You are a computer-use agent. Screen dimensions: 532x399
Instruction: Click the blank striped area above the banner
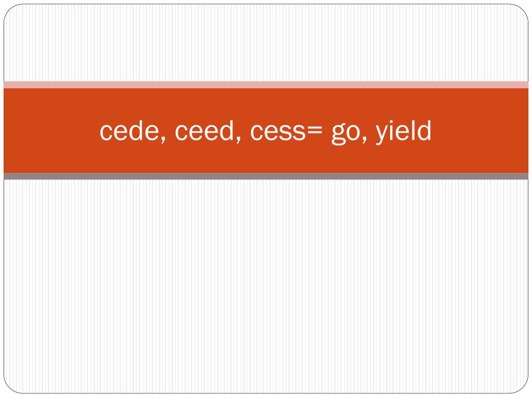point(266,43)
